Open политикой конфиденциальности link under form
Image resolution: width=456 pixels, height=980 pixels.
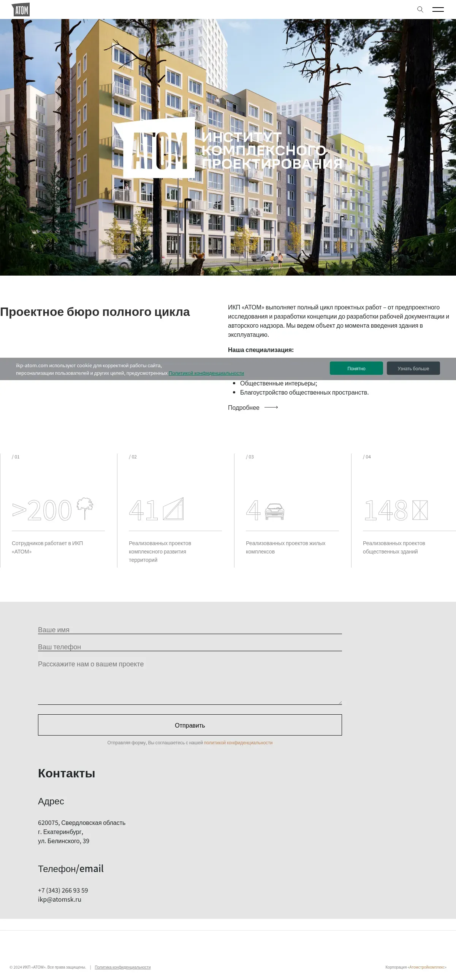238,743
